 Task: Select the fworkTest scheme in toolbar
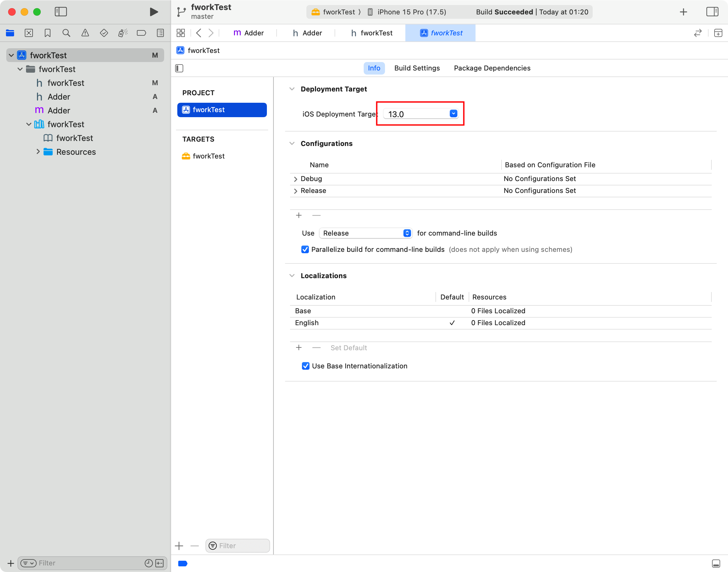click(x=333, y=12)
